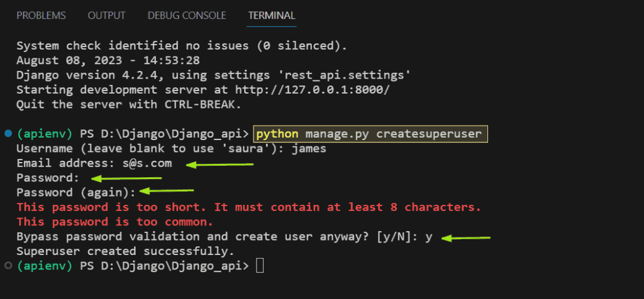The height and width of the screenshot is (299, 644).
Task: Click 'Superuser created successfully.' message
Action: click(125, 251)
